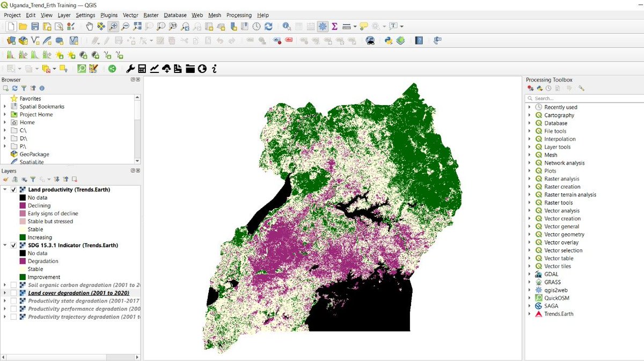644x361 pixels.
Task: Collapse the SDG 15.3.1 Indicator legend
Action: point(5,245)
